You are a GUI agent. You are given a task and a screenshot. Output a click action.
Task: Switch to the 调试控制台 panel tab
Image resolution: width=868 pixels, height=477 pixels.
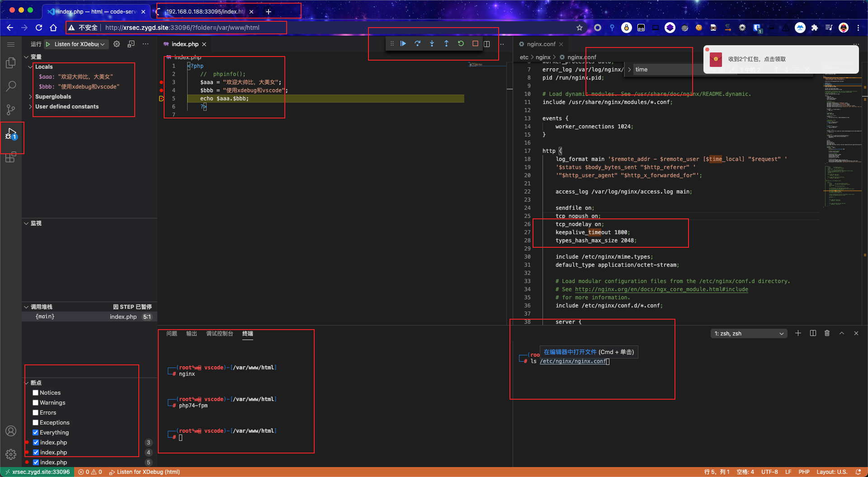coord(220,334)
